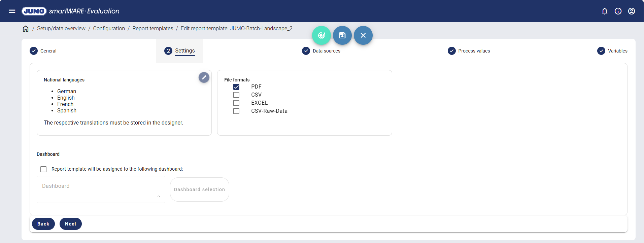The height and width of the screenshot is (243, 644).
Task: Click the home breadcrumb icon
Action: pos(26,29)
